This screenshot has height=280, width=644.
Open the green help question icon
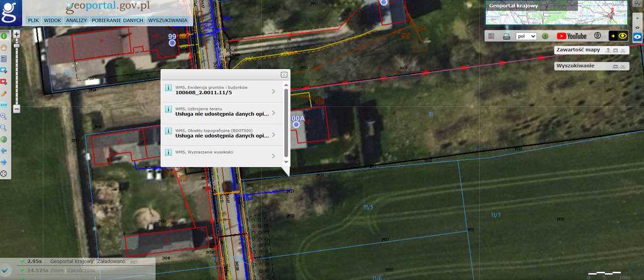tap(545, 36)
